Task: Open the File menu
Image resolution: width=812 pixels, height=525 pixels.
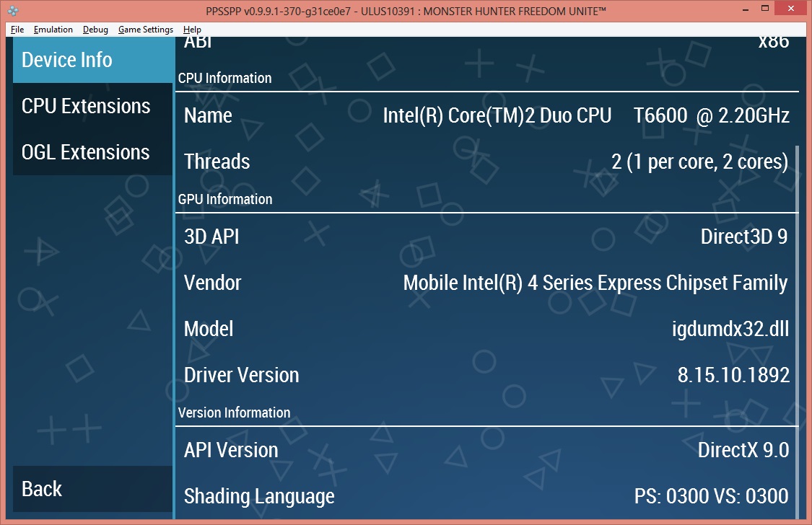Action: [x=17, y=30]
